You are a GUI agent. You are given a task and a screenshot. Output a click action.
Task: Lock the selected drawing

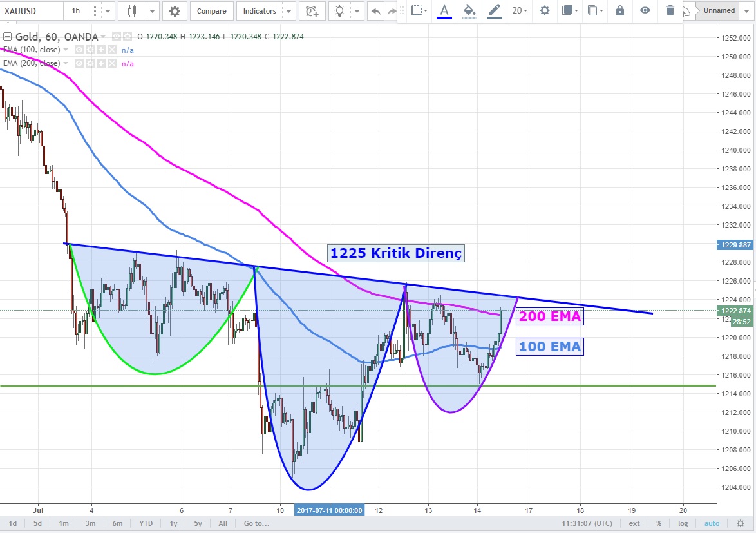tap(619, 10)
